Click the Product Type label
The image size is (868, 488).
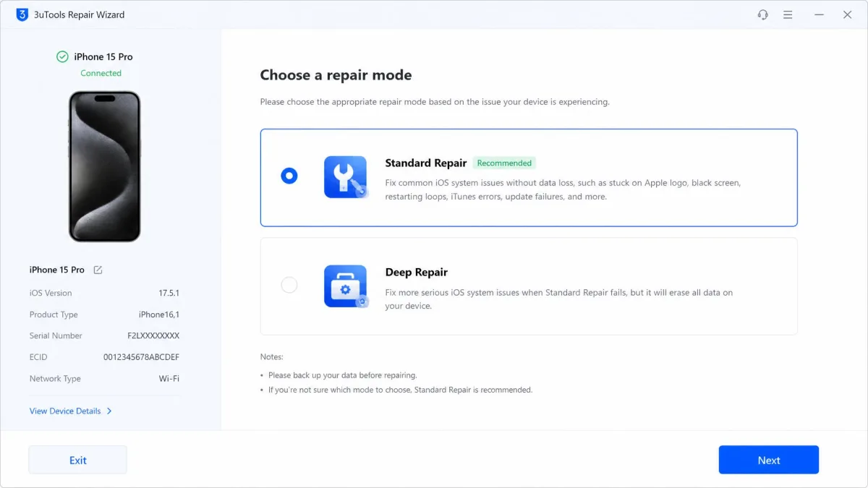(54, 314)
